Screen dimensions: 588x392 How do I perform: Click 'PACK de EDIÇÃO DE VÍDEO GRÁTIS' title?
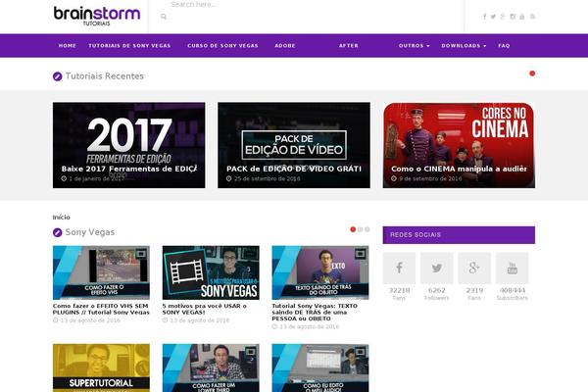294,169
